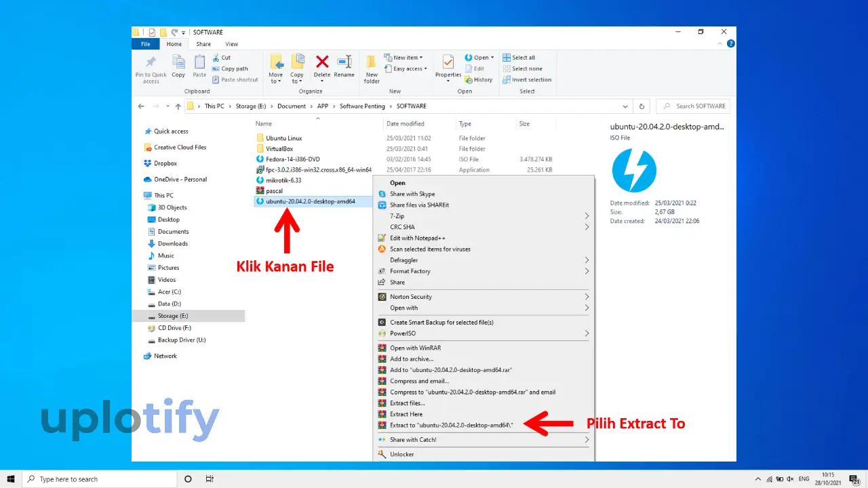This screenshot has width=868, height=488.
Task: Choose Share files via SHAREit
Action: pos(484,205)
